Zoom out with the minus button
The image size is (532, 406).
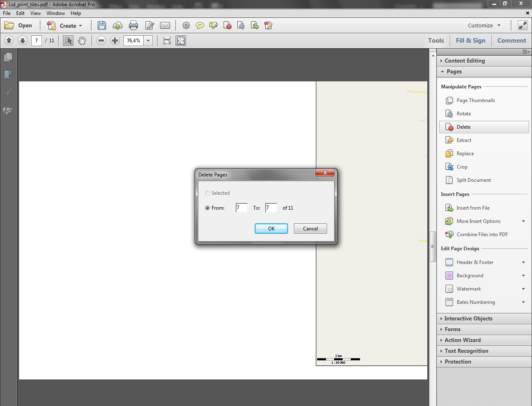coord(101,40)
